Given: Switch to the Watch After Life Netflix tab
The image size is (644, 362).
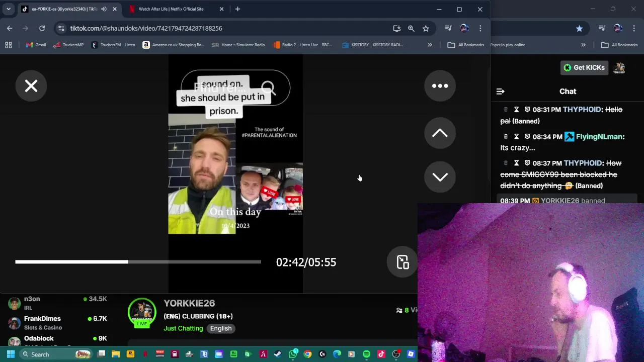Looking at the screenshot, I should [171, 9].
